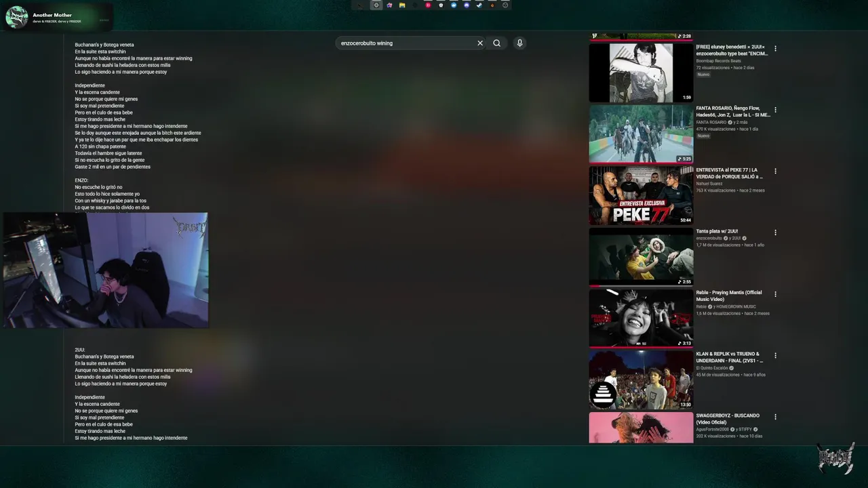Open Discord from the taskbar
Screen dimensions: 868x488
coord(467,5)
